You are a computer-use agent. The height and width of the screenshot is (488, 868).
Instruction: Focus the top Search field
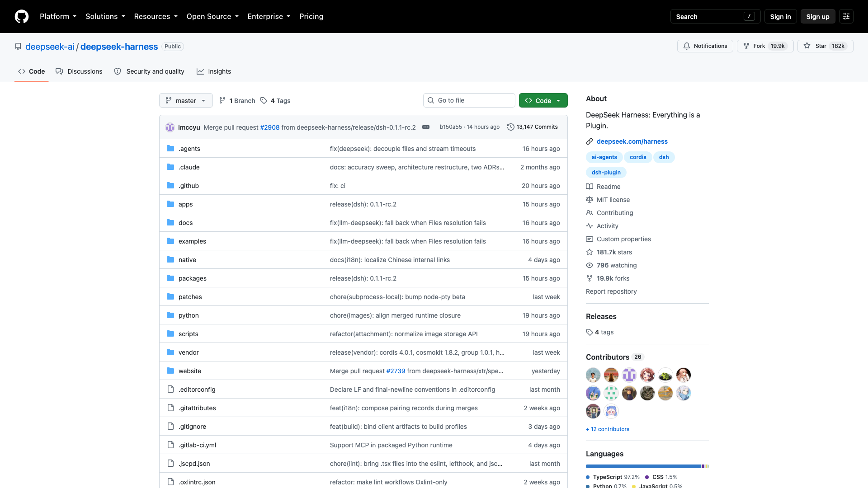click(715, 16)
